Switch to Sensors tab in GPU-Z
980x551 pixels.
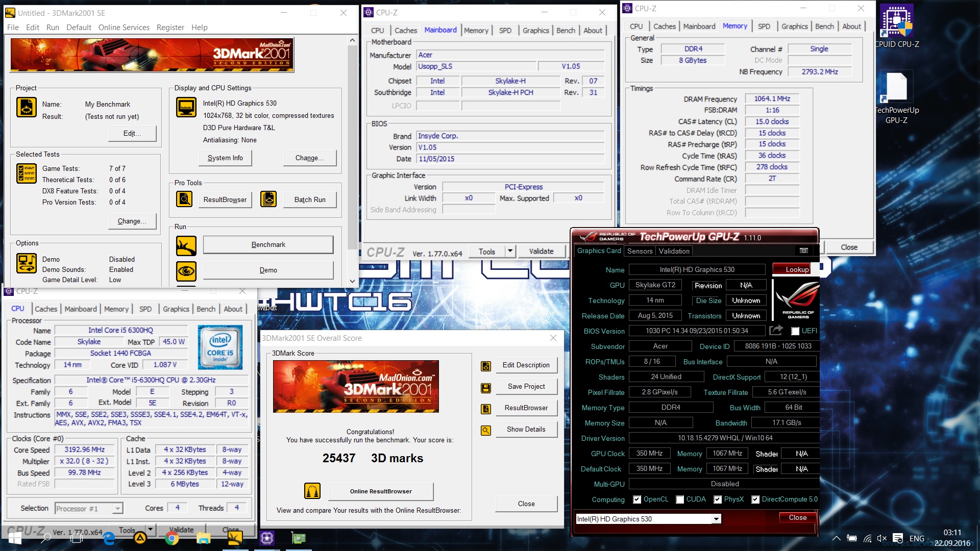pos(640,251)
